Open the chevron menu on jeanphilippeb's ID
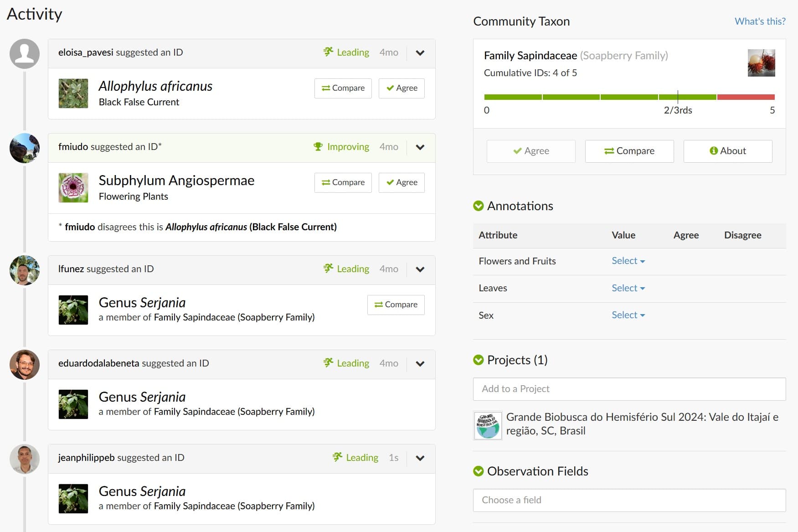Viewport: 798px width, 532px height. [420, 458]
